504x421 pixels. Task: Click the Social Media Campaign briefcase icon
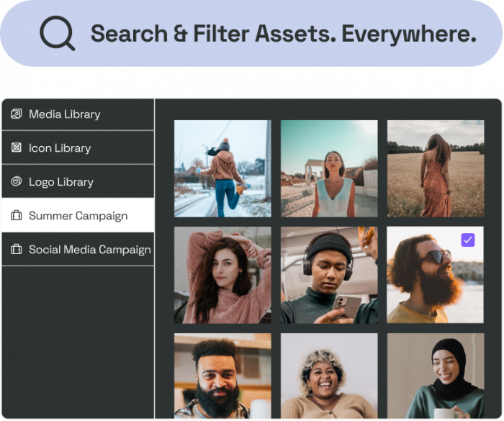pyautogui.click(x=17, y=249)
